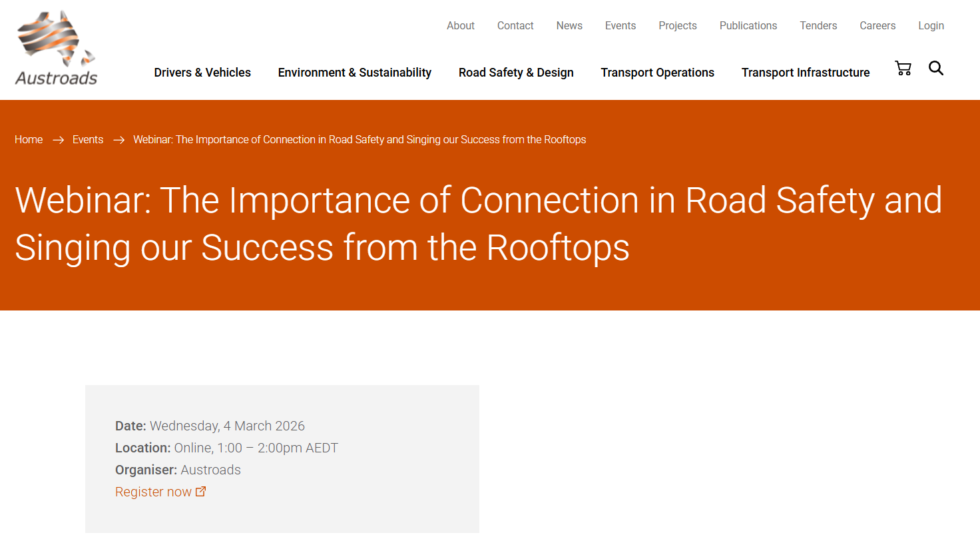980x543 pixels.
Task: Open the Careers page
Action: pos(877,26)
